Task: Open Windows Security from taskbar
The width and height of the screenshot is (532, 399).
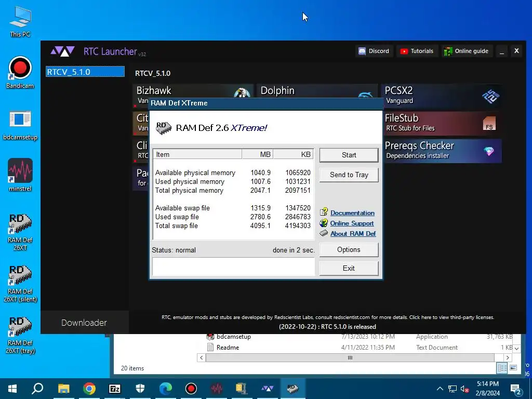Action: 140,389
